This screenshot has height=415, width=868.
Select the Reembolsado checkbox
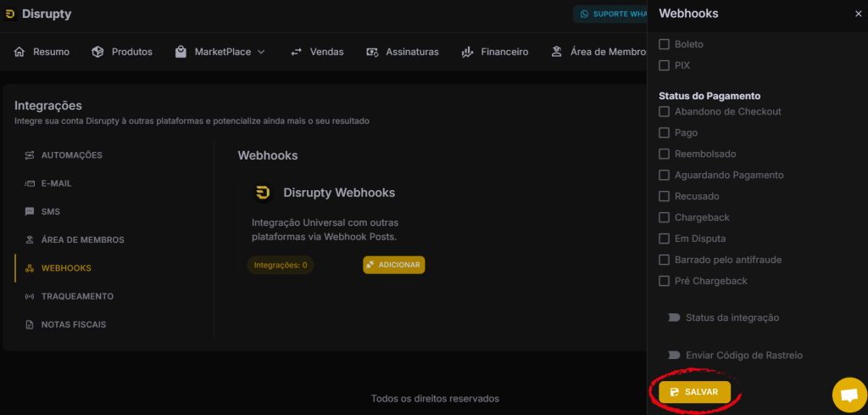tap(664, 154)
